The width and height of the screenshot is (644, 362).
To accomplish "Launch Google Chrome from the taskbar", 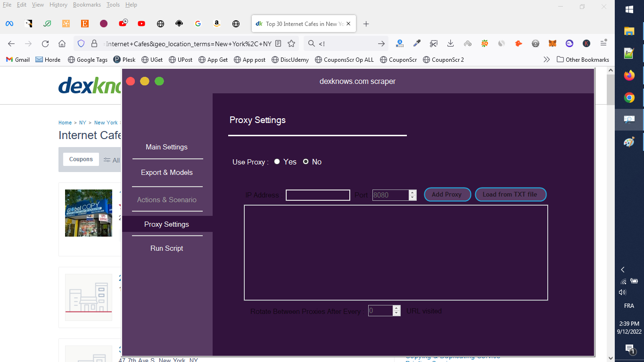I will point(629,98).
